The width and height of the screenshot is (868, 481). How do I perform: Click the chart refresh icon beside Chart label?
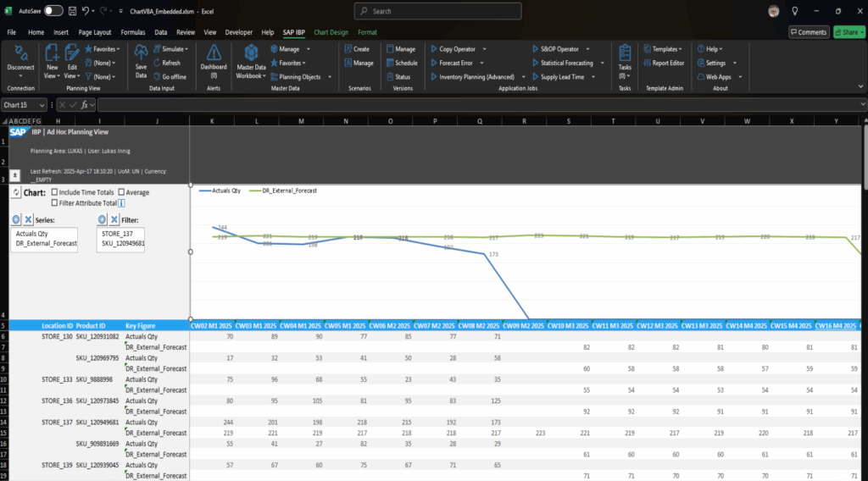click(16, 192)
